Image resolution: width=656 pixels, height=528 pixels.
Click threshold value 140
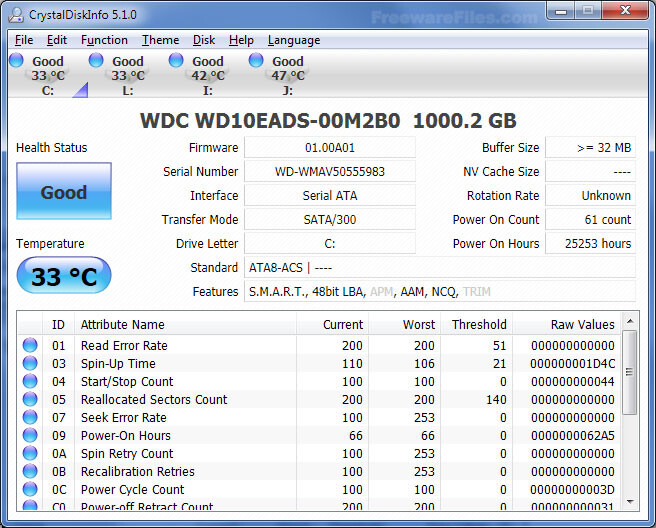pyautogui.click(x=496, y=400)
